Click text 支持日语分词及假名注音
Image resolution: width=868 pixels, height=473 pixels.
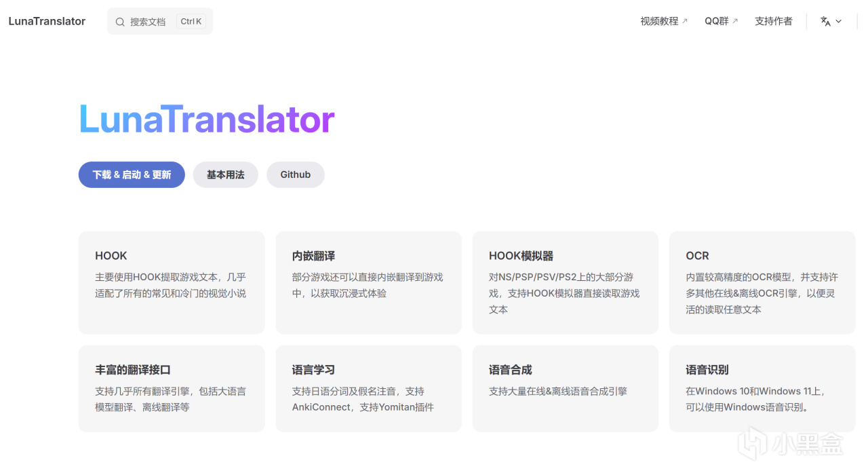pyautogui.click(x=345, y=391)
